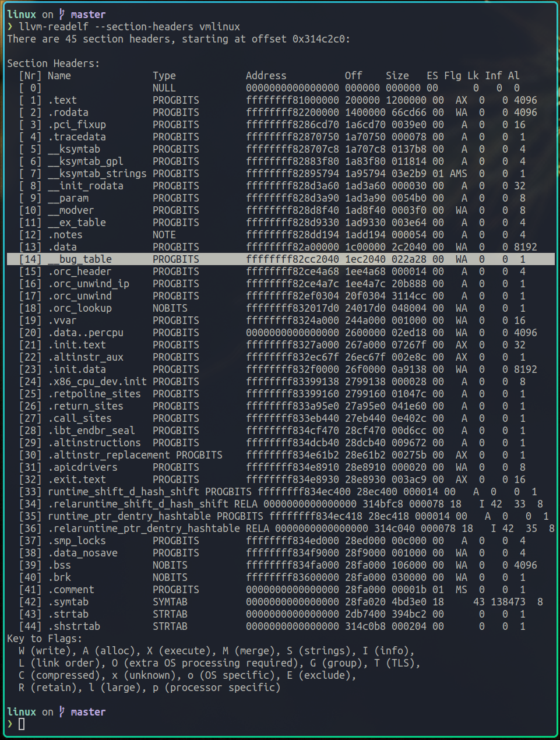560x740 pixels.
Task: Click the git branch icon in top prompt
Action: click(x=62, y=14)
